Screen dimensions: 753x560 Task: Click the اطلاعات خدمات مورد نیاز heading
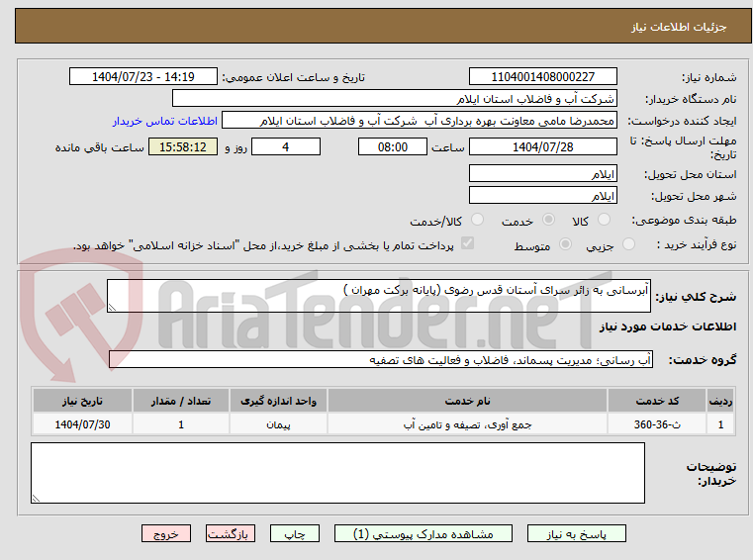click(668, 327)
